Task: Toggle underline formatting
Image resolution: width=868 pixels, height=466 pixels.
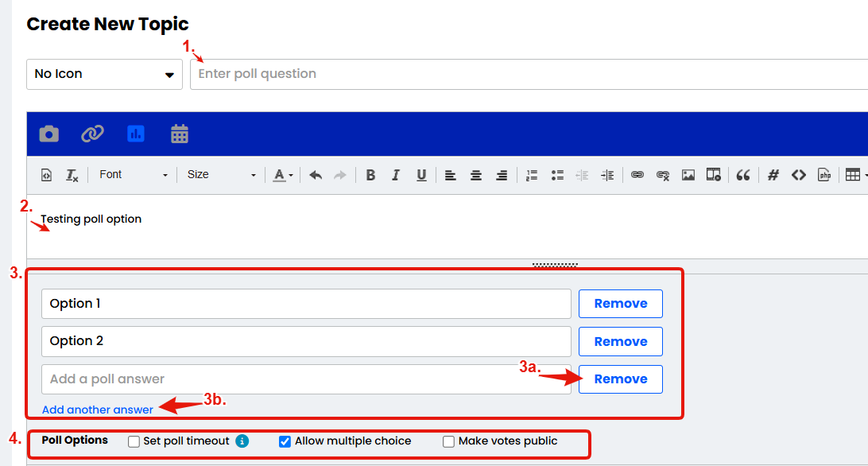Action: pos(421,175)
